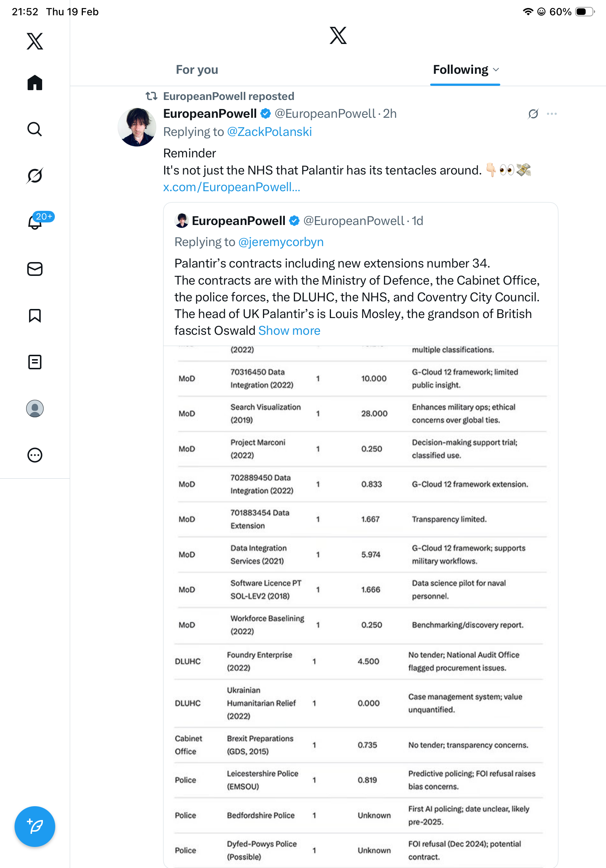606x868 pixels.
Task: Tap the compose new post button
Action: pos(35,826)
